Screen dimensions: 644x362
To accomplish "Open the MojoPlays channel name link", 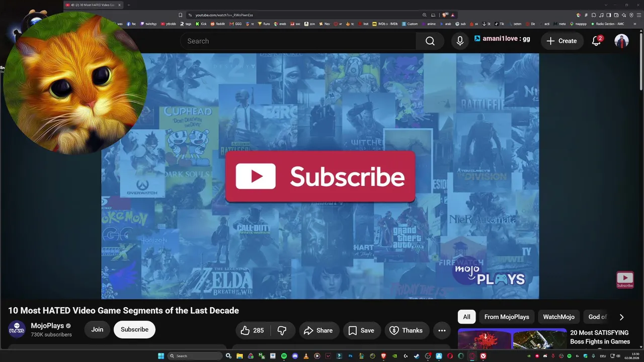I will pos(47,326).
